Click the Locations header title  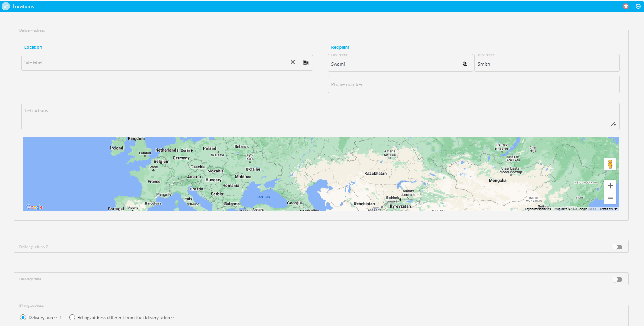23,6
